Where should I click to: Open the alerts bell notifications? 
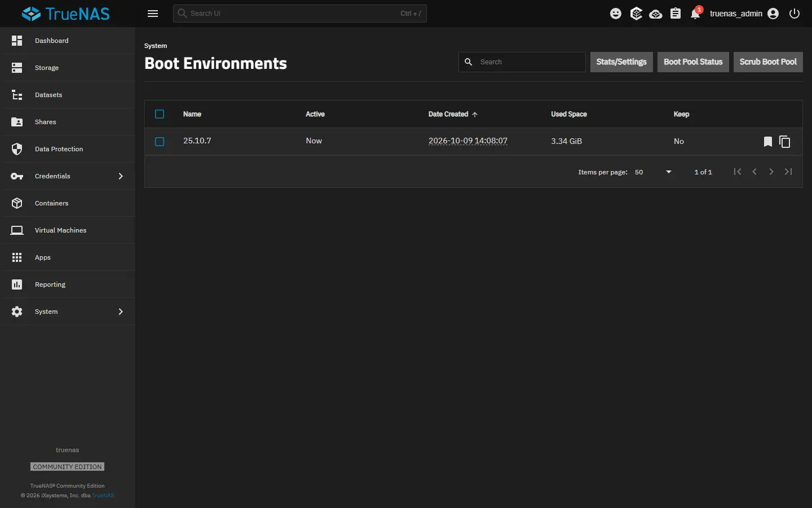tap(696, 14)
